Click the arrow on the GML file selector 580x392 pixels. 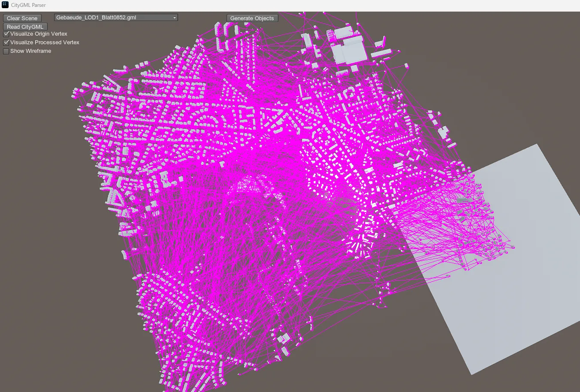point(174,18)
